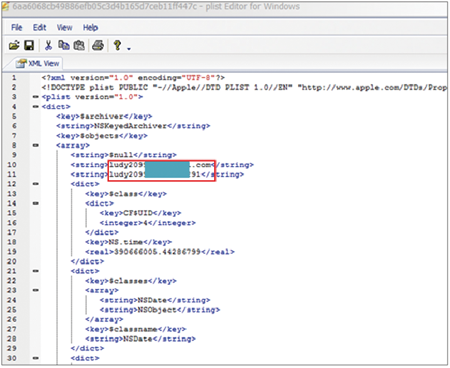Click the plist Editor window title bar icon
The image size is (450, 368).
(x=5, y=6)
